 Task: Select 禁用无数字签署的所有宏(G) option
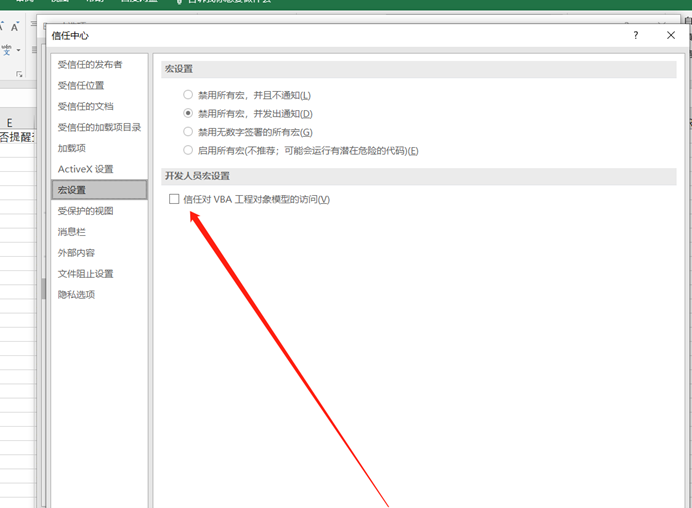click(188, 132)
